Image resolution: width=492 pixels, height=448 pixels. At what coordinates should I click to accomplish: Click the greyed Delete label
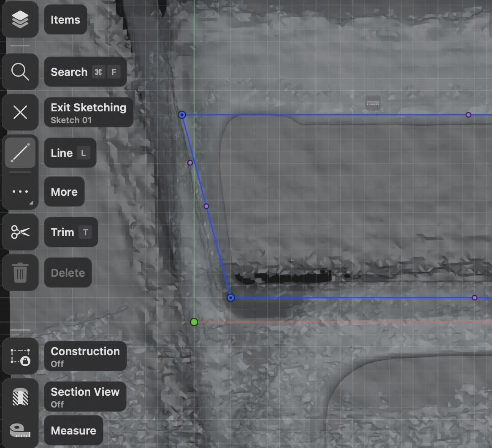point(68,273)
